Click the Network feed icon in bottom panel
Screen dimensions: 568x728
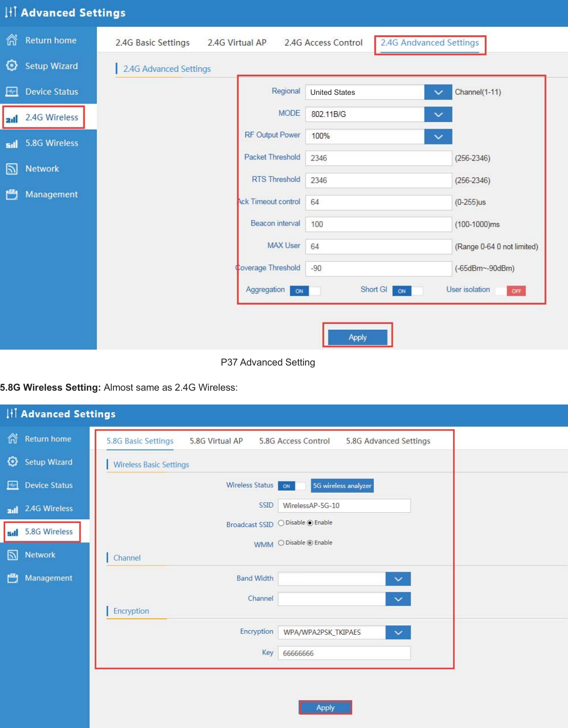point(13,555)
